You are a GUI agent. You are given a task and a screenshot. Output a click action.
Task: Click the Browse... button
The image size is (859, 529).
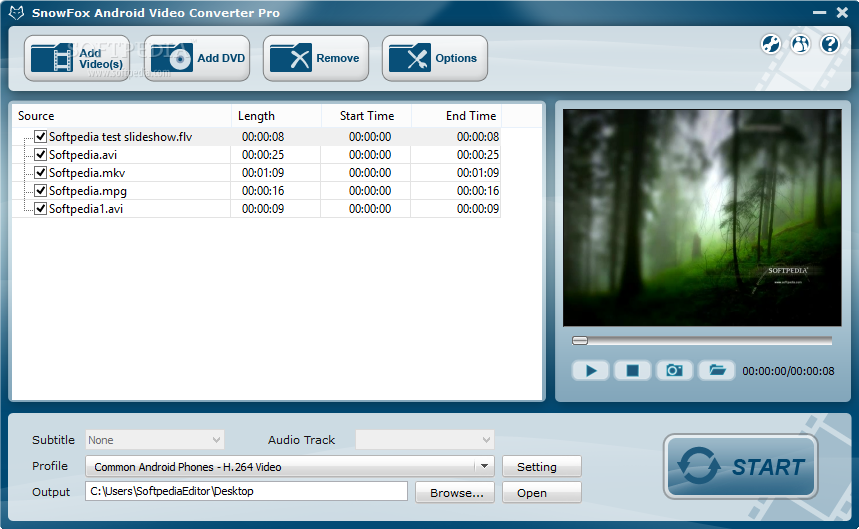[455, 492]
